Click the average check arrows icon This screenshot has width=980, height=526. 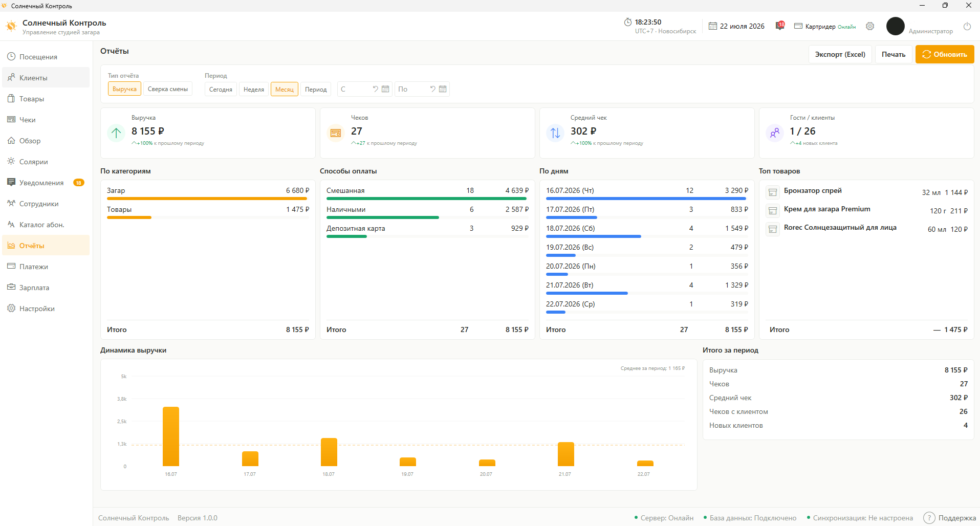pyautogui.click(x=555, y=133)
